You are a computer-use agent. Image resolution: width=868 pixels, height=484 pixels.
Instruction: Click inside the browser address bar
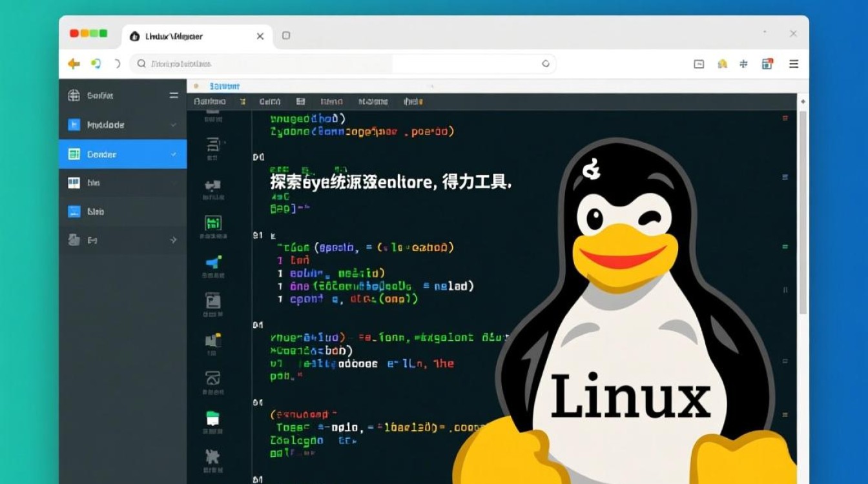point(291,63)
